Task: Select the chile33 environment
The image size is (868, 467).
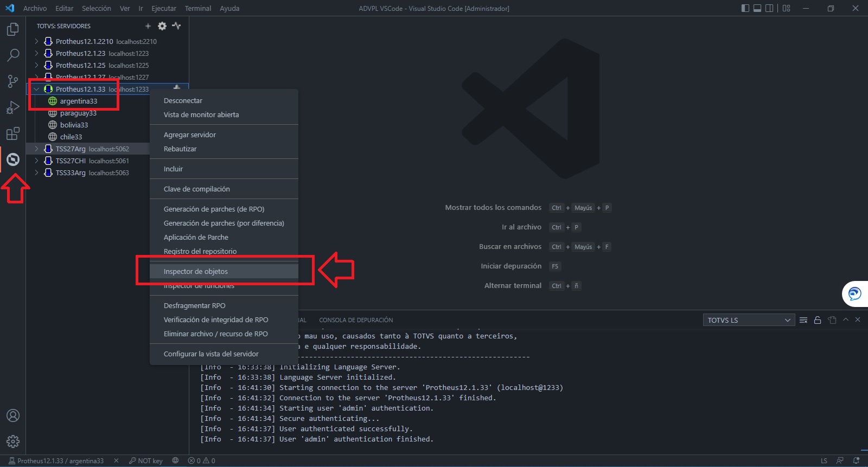Action: (71, 137)
